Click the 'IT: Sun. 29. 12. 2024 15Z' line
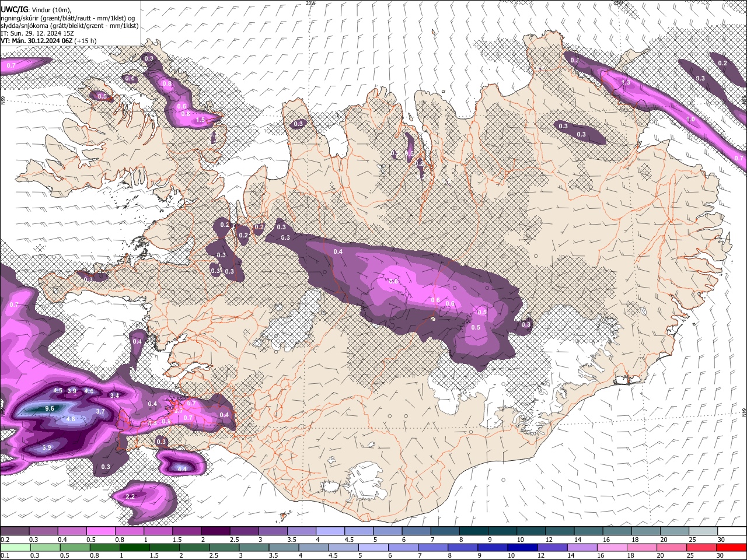The height and width of the screenshot is (560, 747). [37, 33]
